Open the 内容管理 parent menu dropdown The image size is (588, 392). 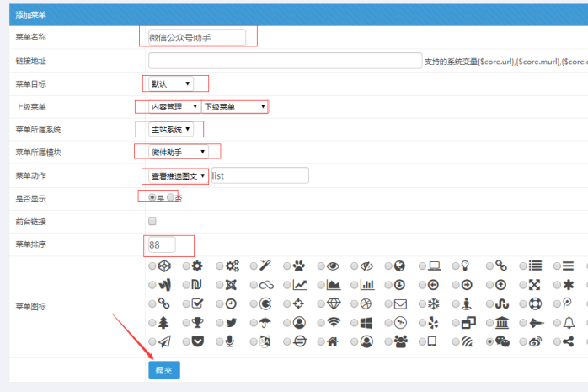click(x=174, y=106)
